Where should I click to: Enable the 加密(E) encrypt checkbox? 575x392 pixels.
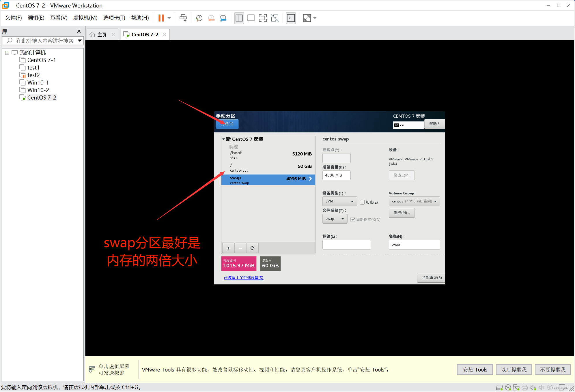coord(362,202)
